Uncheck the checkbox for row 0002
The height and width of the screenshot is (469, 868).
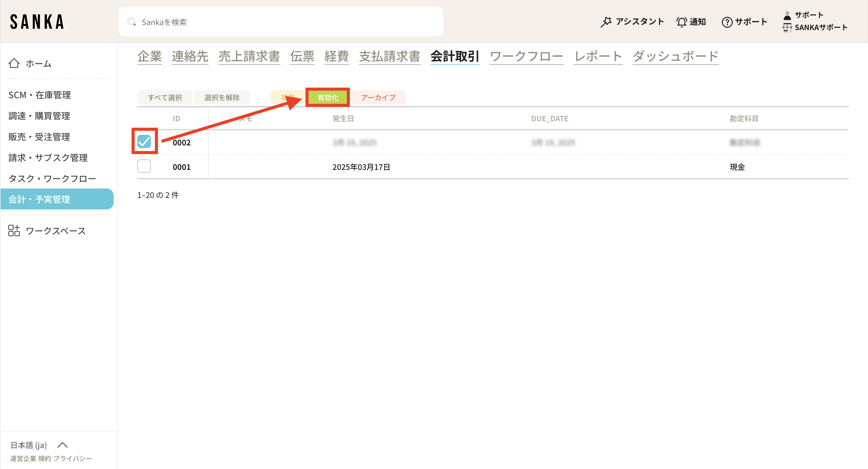144,141
